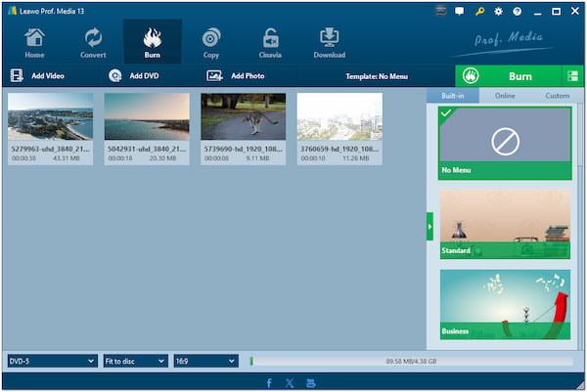Go to the Download module
This screenshot has height=392, width=587.
click(329, 42)
